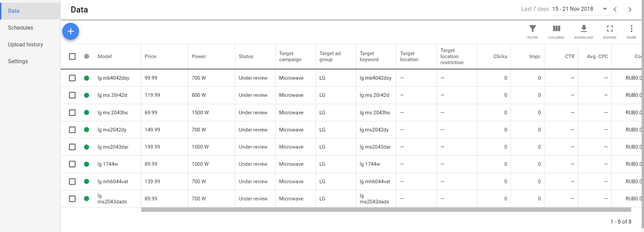Click green status dot for lg mb4042dsy
The height and width of the screenshot is (232, 644).
click(x=86, y=78)
